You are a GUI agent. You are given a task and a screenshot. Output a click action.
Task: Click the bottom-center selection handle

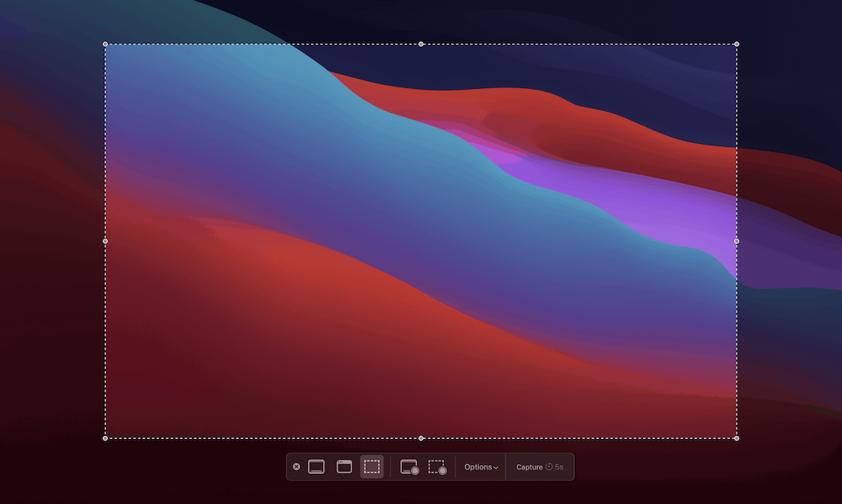pos(421,438)
